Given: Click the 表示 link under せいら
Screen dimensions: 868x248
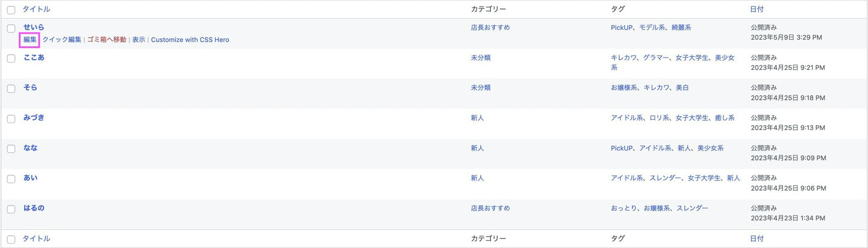Looking at the screenshot, I should [x=139, y=40].
